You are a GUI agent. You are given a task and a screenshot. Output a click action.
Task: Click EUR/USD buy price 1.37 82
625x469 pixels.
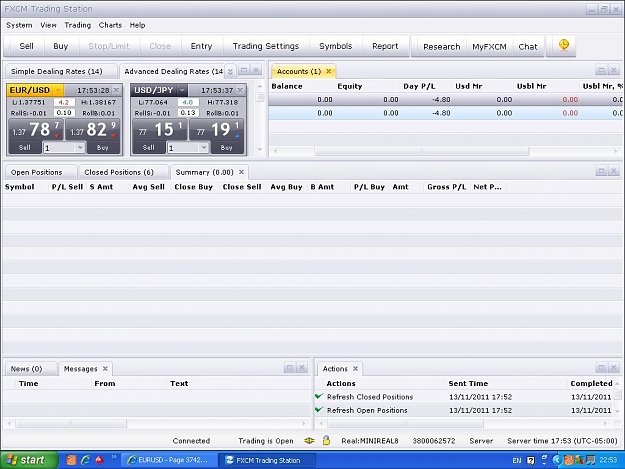[x=92, y=130]
